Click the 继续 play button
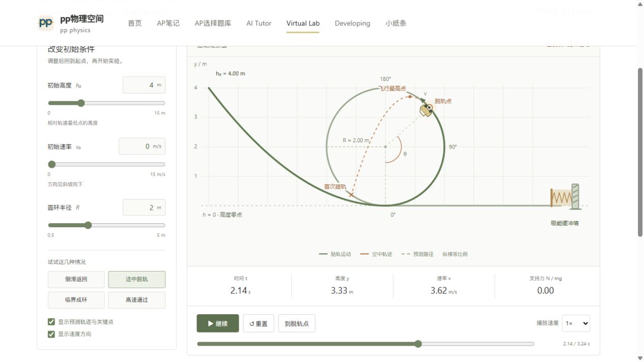Screen dimensions: 644x362 click(x=218, y=323)
